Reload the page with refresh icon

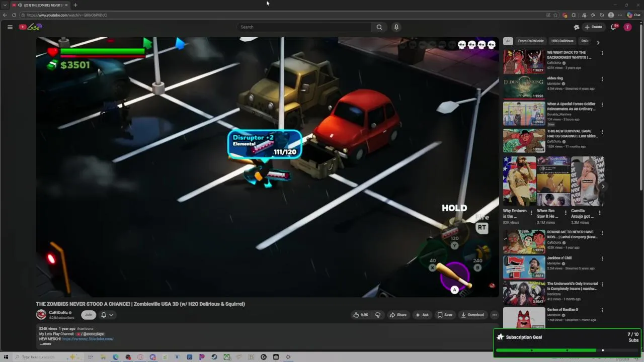coord(14,15)
